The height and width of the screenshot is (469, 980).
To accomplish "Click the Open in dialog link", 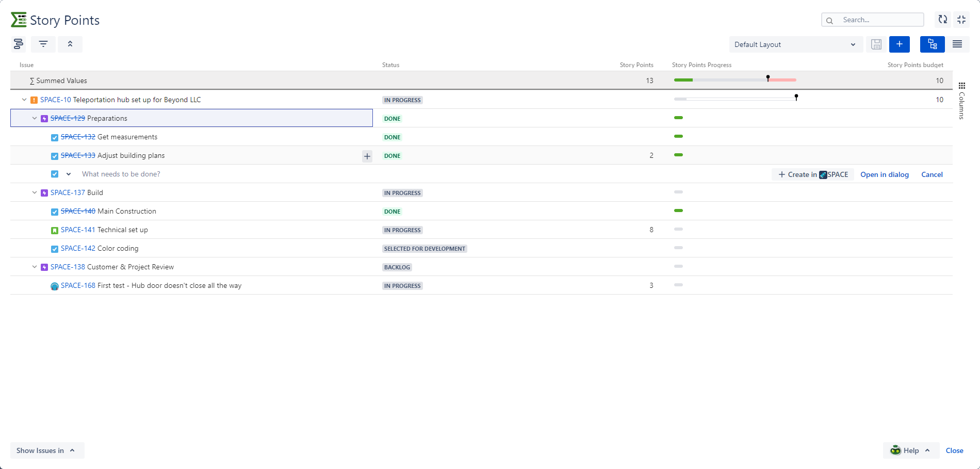I will click(884, 174).
